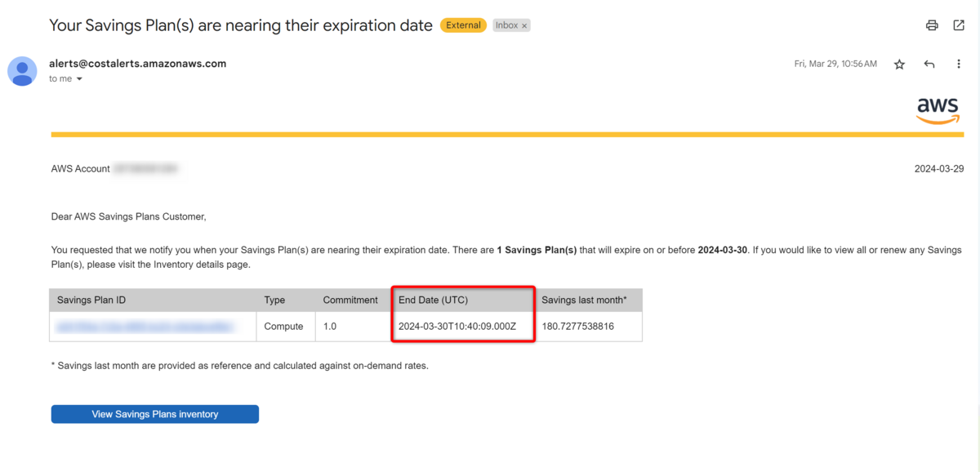Click the end date value 2024-03-30T10:40:09.000Z
The height and width of the screenshot is (472, 980).
457,327
